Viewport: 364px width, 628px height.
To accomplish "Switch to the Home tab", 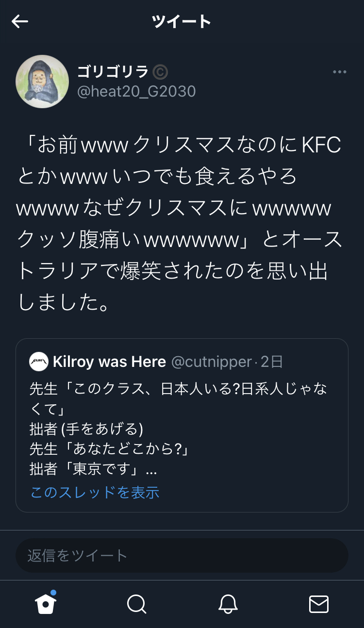I will pos(46,603).
